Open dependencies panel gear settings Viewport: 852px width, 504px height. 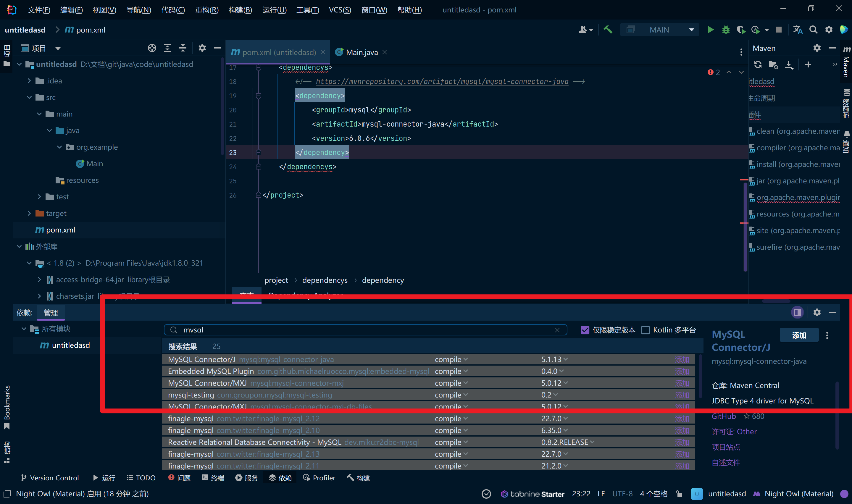[x=817, y=312]
